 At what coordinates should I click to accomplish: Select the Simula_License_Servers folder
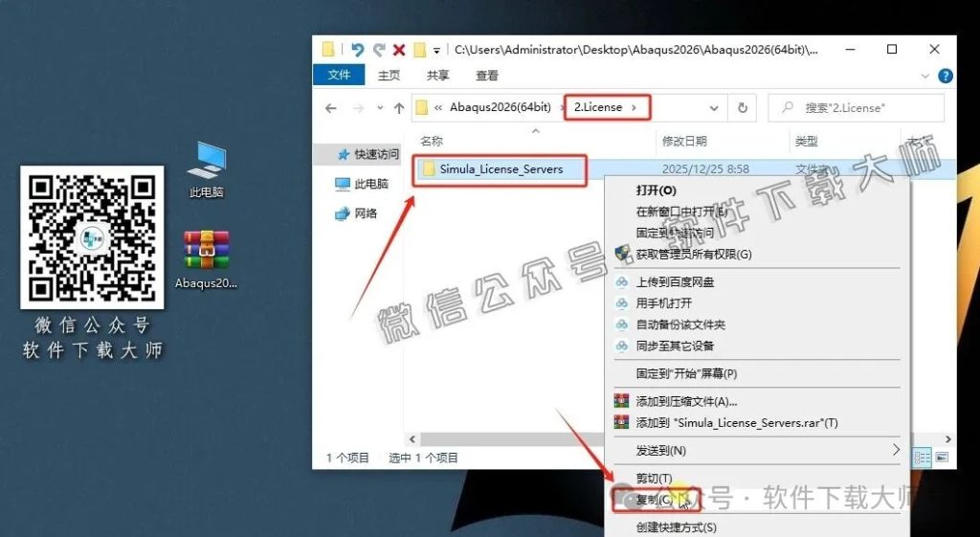[500, 169]
